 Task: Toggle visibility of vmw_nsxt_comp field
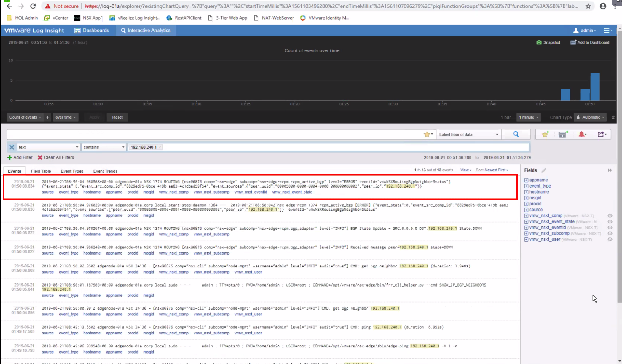(610, 216)
